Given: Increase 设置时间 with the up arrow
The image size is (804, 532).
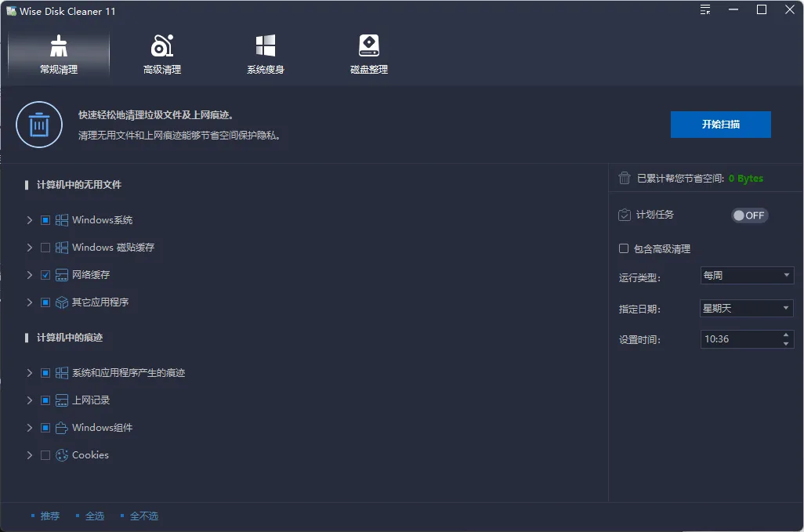Looking at the screenshot, I should click(x=786, y=335).
